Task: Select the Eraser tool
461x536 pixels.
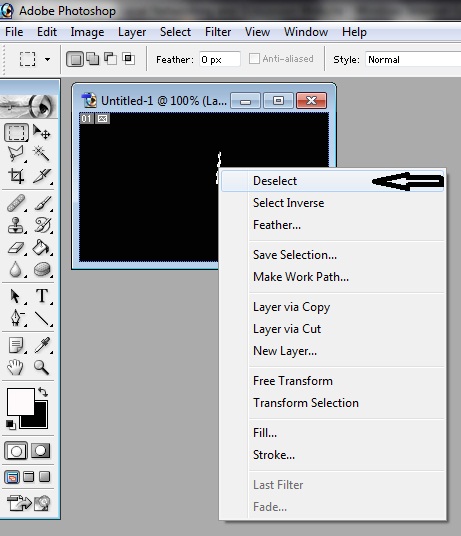Action: pyautogui.click(x=16, y=247)
